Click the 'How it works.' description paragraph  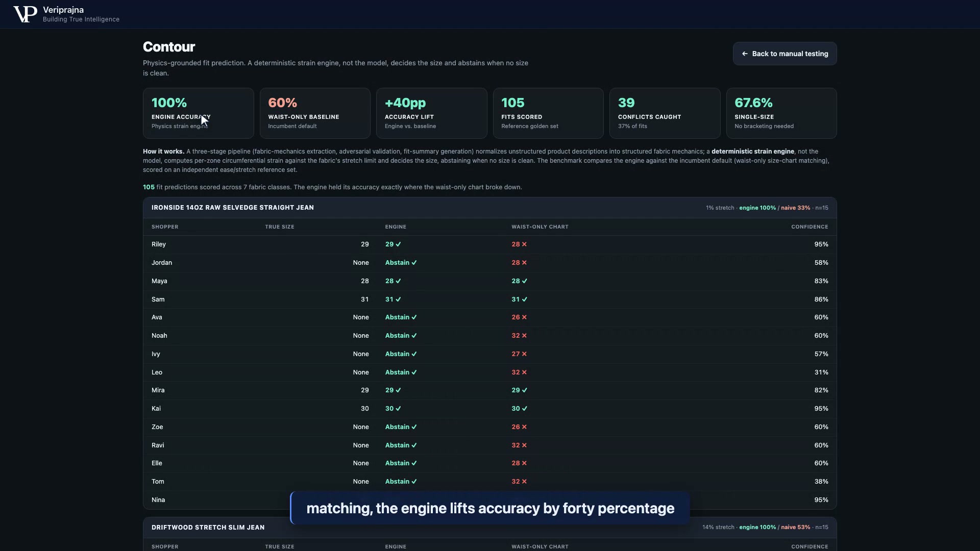[487, 161]
